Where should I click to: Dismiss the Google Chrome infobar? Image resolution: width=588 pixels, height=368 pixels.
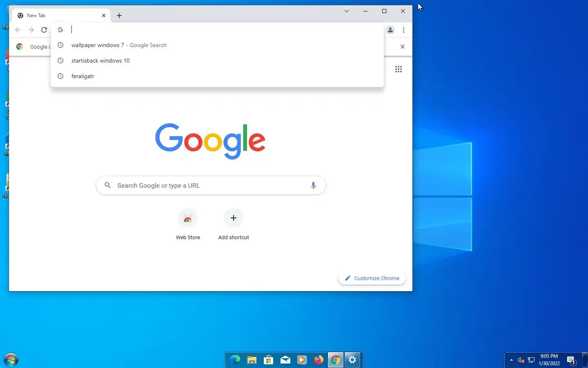coord(403,47)
